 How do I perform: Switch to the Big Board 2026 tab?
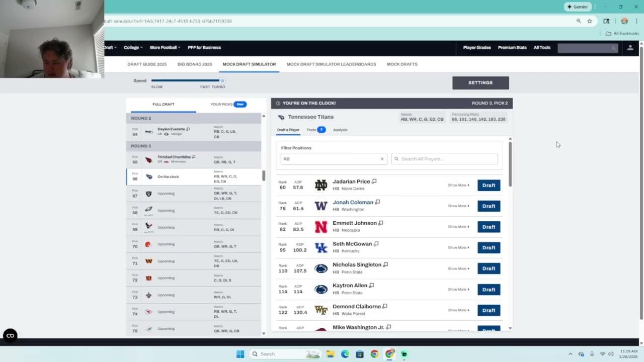pos(195,64)
